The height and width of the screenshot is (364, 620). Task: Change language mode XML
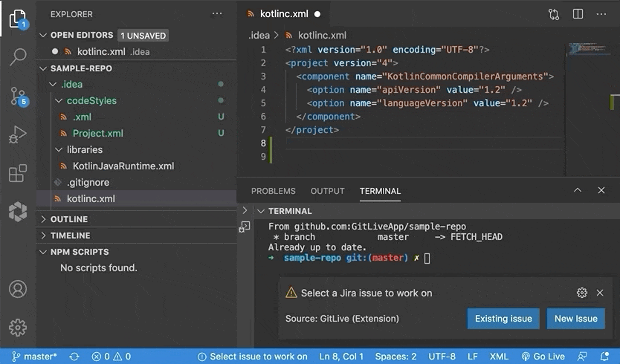coord(499,357)
